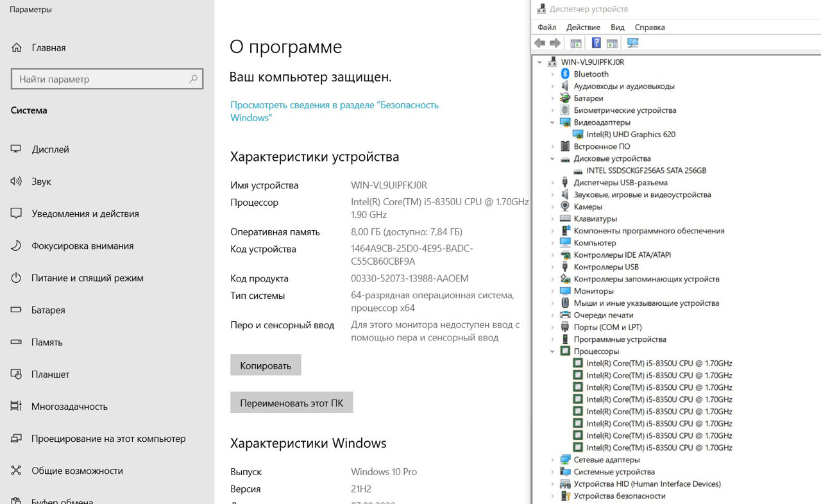Expand Устройства HID category
821x504 pixels.
552,484
